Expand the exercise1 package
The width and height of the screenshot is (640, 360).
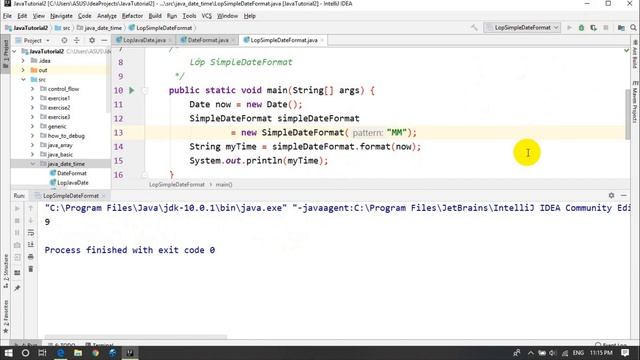pyautogui.click(x=32, y=98)
